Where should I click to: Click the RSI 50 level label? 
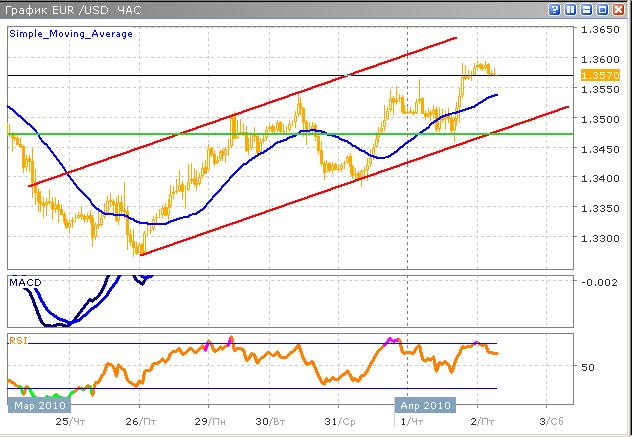point(588,367)
